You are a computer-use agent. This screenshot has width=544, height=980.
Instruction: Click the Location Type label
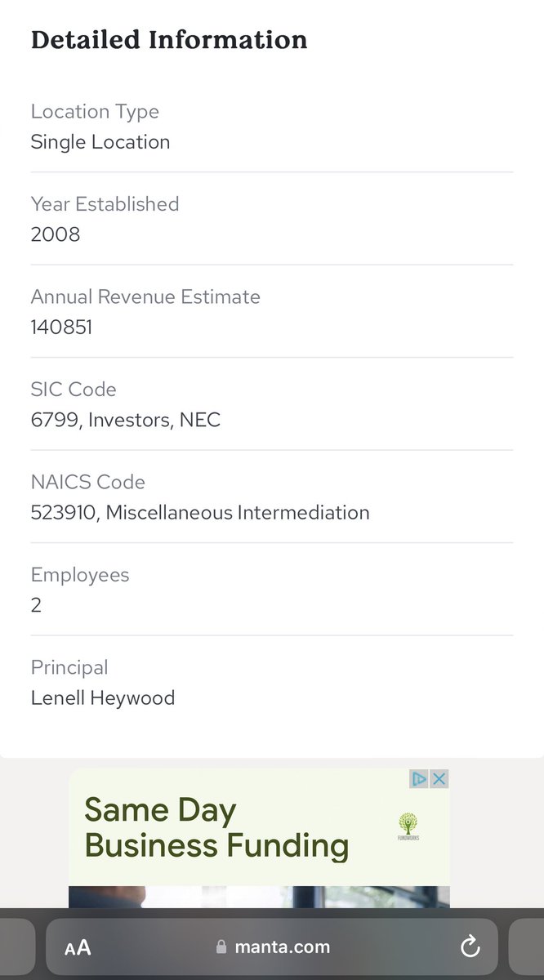pyautogui.click(x=95, y=111)
